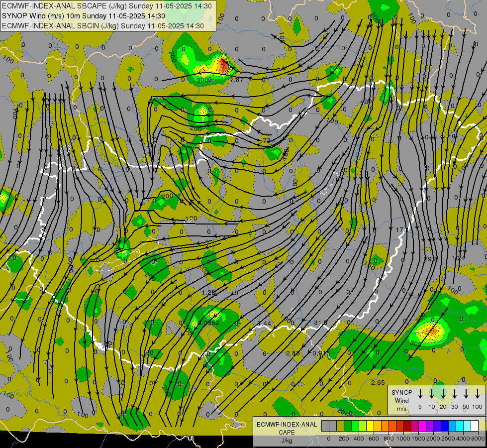Click the 7.87 wind value label

tap(237, 80)
